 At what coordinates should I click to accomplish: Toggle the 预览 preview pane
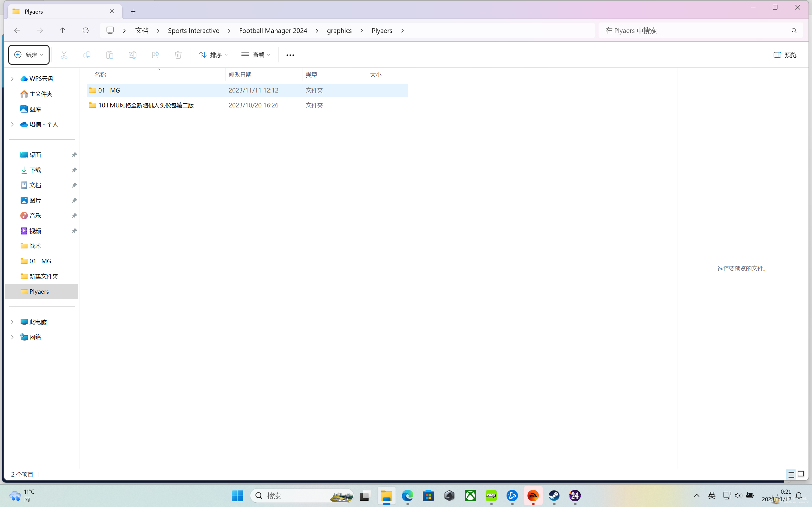784,55
